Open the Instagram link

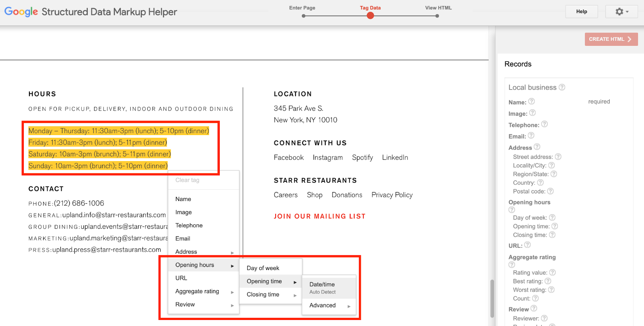click(x=328, y=158)
